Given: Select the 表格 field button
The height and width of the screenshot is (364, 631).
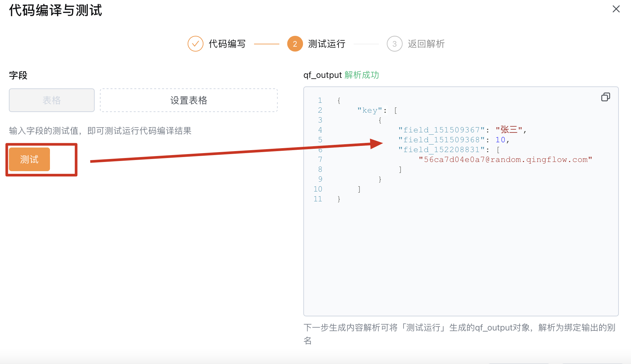Looking at the screenshot, I should (x=52, y=100).
